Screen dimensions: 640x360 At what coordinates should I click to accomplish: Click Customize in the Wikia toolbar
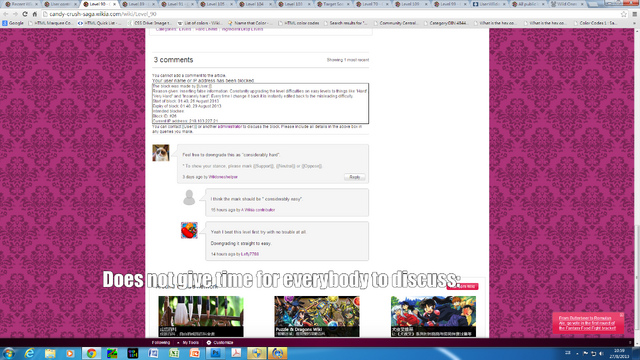220,342
